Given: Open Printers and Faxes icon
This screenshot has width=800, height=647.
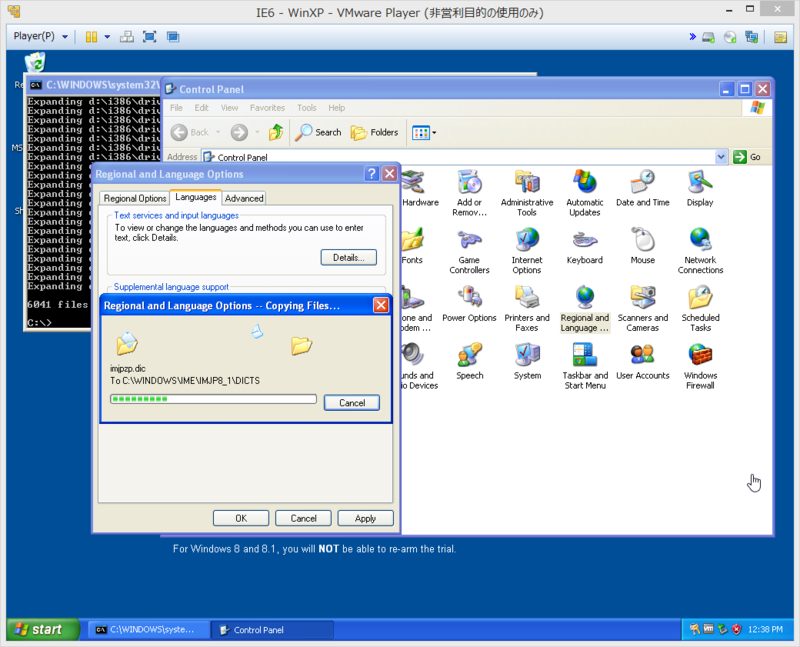Looking at the screenshot, I should click(x=527, y=308).
